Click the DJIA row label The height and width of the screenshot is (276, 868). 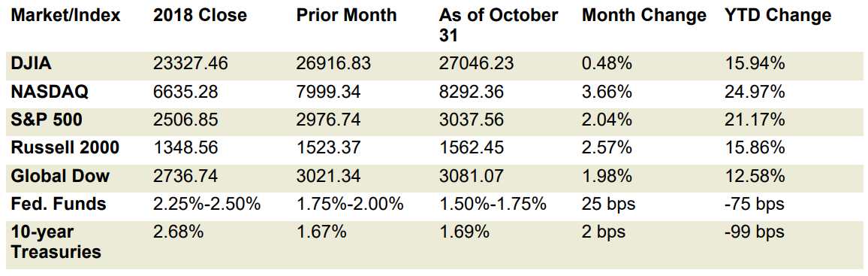pyautogui.click(x=31, y=63)
